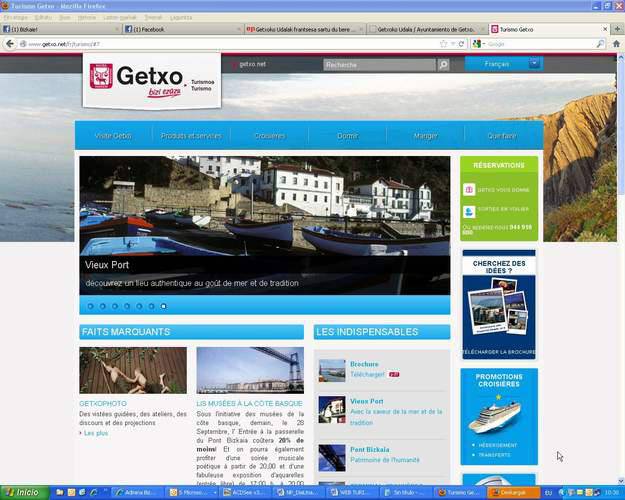Select the second carousel slide dot
The height and width of the screenshot is (500, 625).
103,306
